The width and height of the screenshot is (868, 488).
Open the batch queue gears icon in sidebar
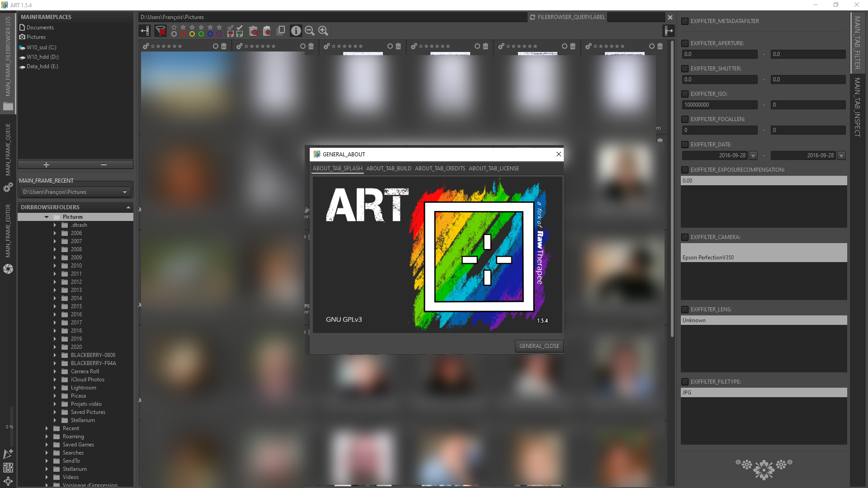tap(8, 188)
